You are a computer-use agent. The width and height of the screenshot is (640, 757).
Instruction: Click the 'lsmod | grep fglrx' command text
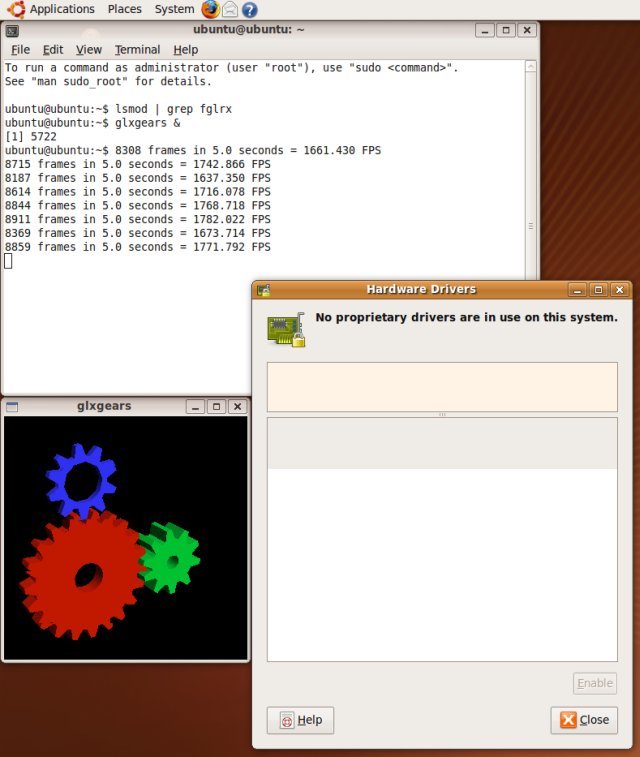(173, 109)
